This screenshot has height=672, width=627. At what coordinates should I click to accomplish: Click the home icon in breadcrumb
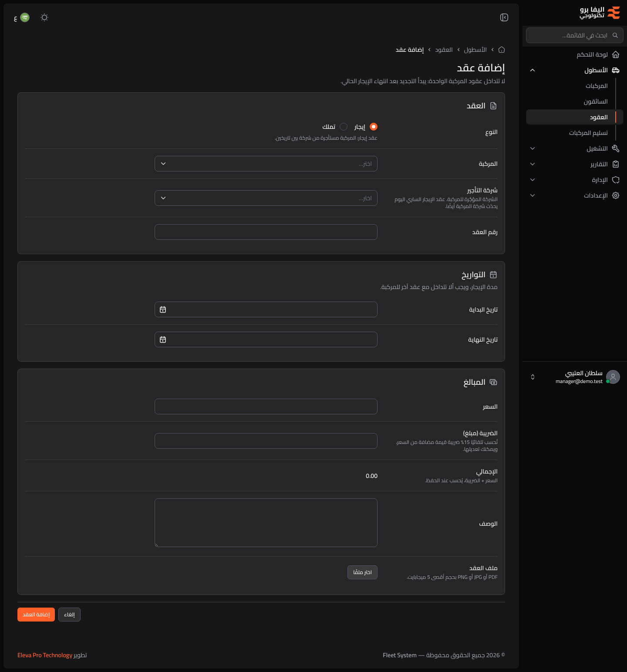[502, 50]
